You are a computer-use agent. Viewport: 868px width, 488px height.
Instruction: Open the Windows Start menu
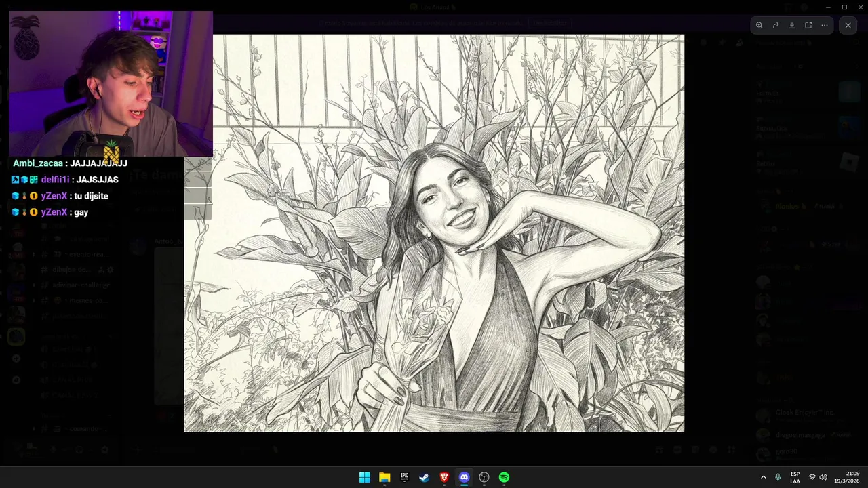pos(364,477)
